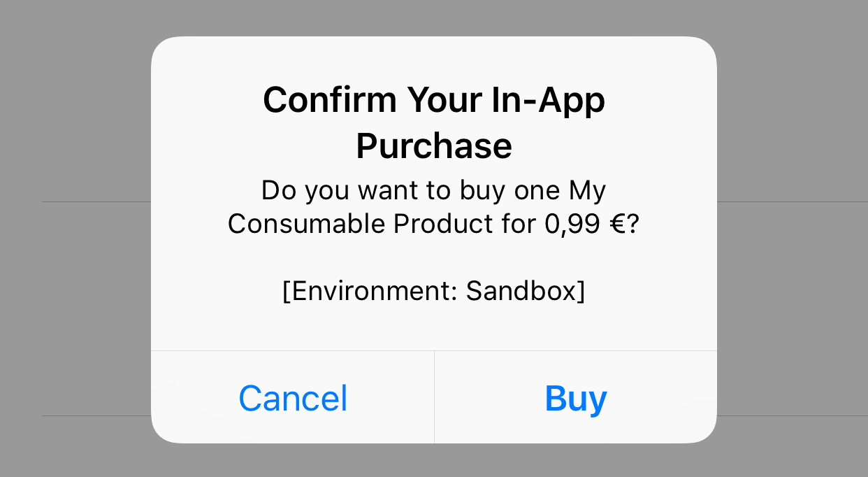868x477 pixels.
Task: Click the vertical divider between Cancel and Buy
Action: (x=434, y=397)
